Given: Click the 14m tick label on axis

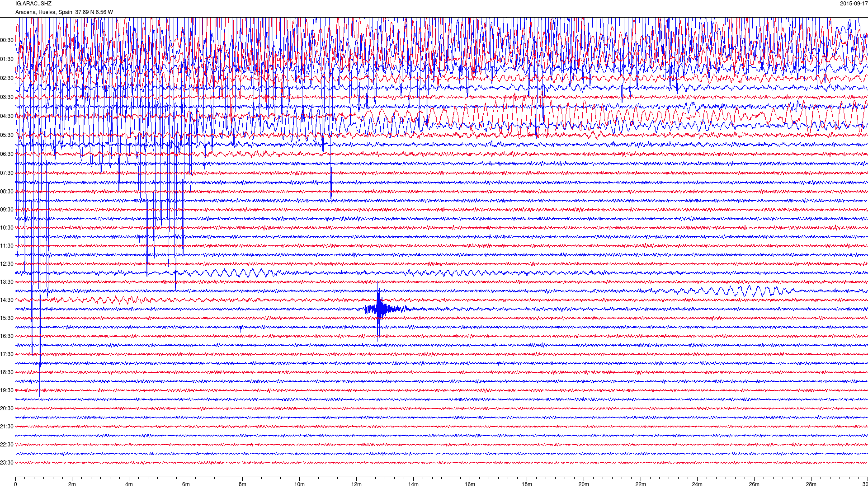Looking at the screenshot, I should point(413,484).
